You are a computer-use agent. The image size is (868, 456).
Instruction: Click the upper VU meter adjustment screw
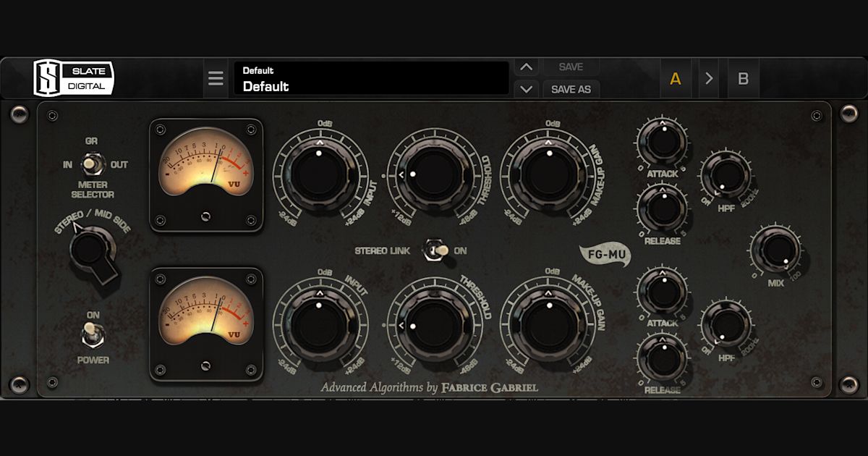click(x=206, y=216)
